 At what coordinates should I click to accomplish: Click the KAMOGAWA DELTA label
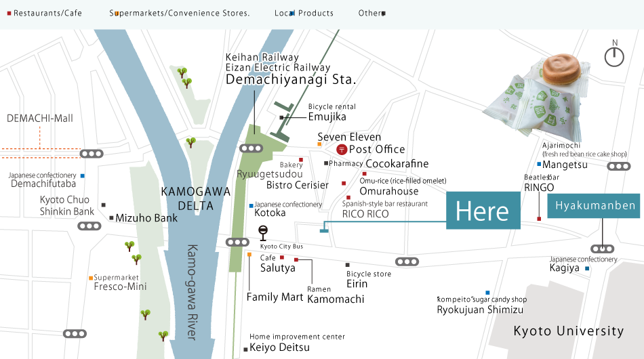[195, 198]
